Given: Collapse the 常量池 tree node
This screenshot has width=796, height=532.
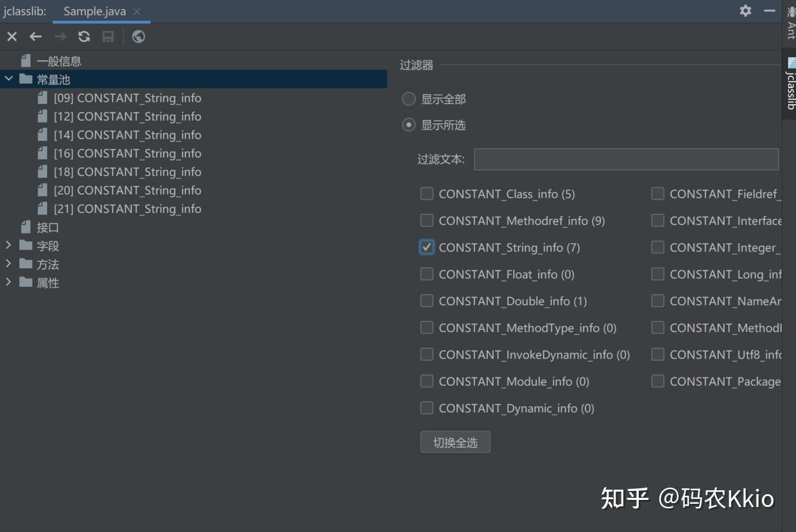Looking at the screenshot, I should [8, 79].
